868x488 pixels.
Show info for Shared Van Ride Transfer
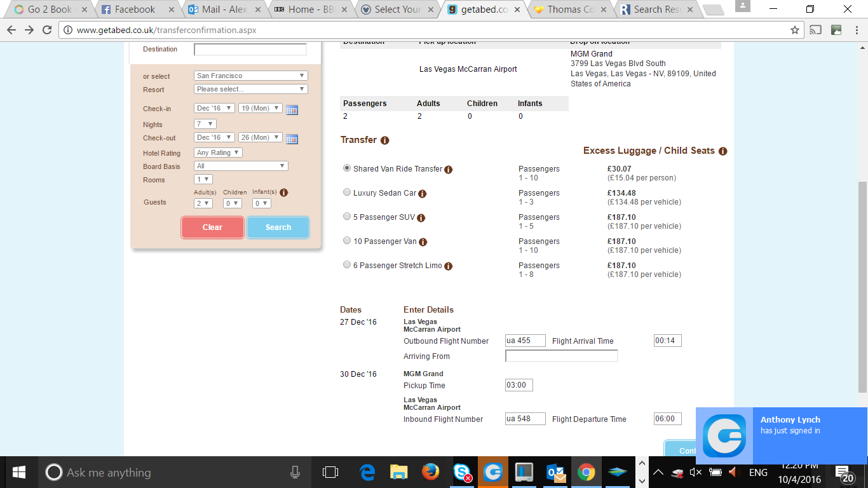pyautogui.click(x=448, y=170)
